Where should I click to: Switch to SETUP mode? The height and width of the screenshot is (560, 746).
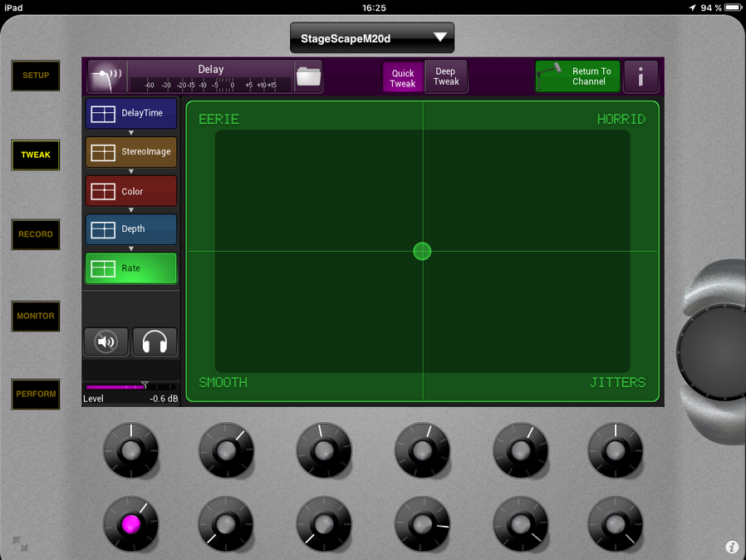tap(36, 76)
